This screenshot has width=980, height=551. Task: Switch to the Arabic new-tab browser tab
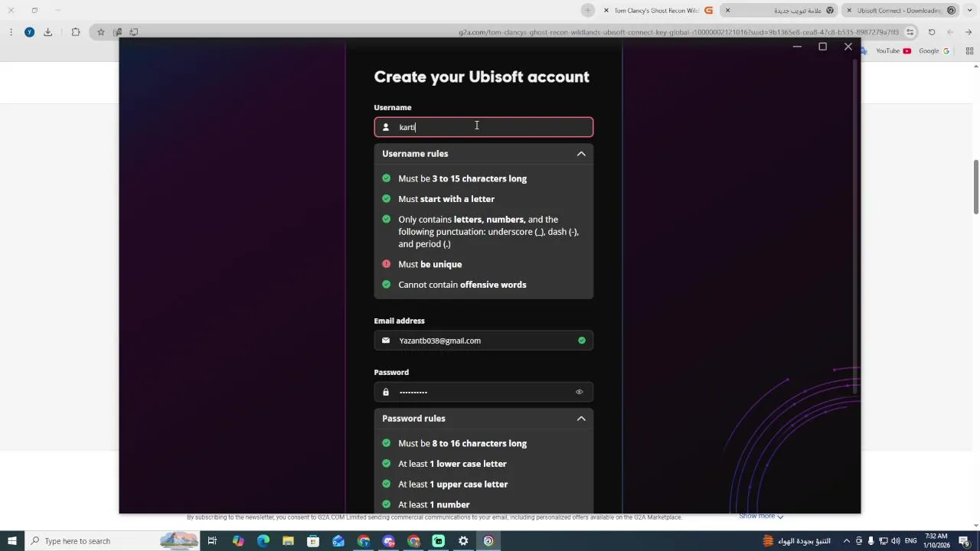780,11
